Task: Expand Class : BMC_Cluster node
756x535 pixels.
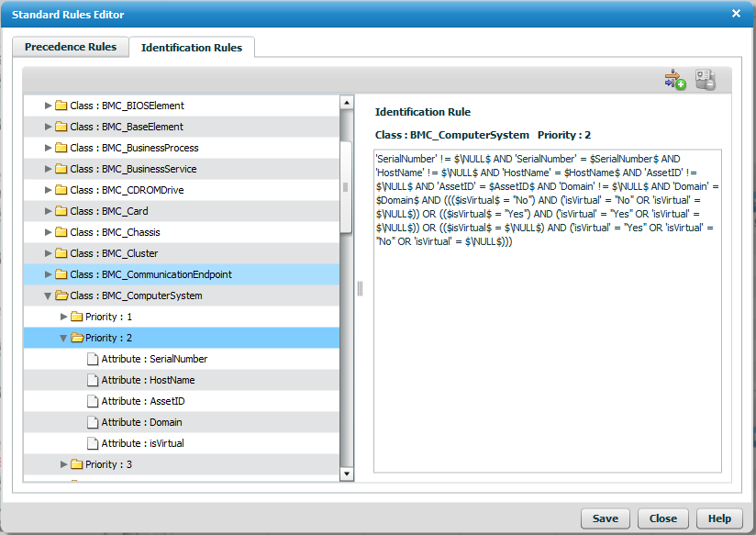Action: [48, 253]
